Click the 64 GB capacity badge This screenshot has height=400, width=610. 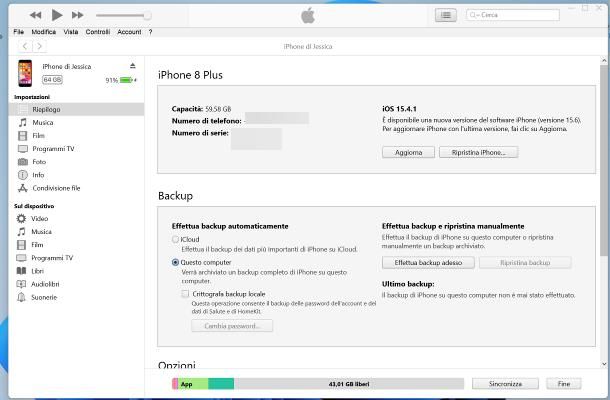pyautogui.click(x=52, y=80)
